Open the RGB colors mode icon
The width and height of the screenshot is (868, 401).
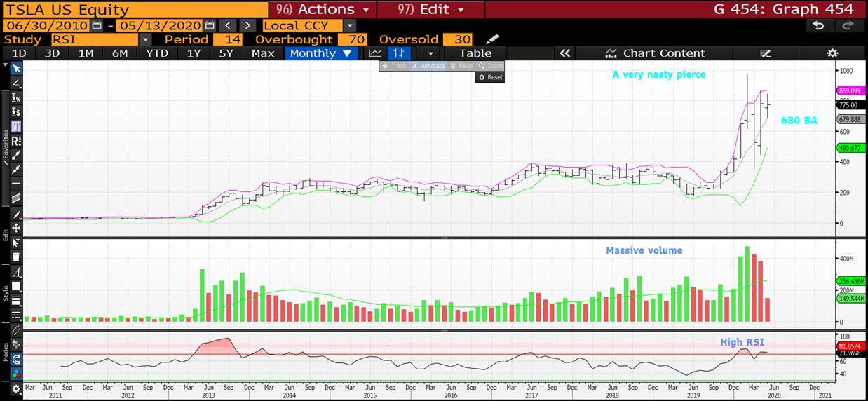click(15, 374)
